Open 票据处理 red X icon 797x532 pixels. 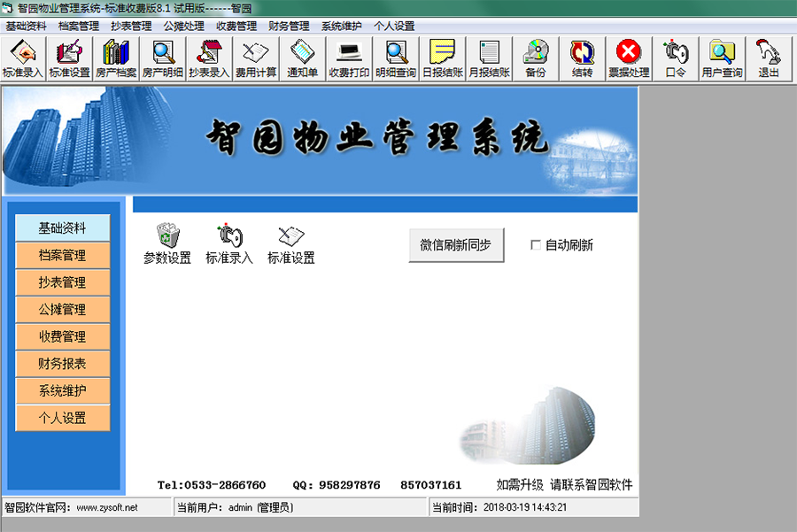(629, 59)
